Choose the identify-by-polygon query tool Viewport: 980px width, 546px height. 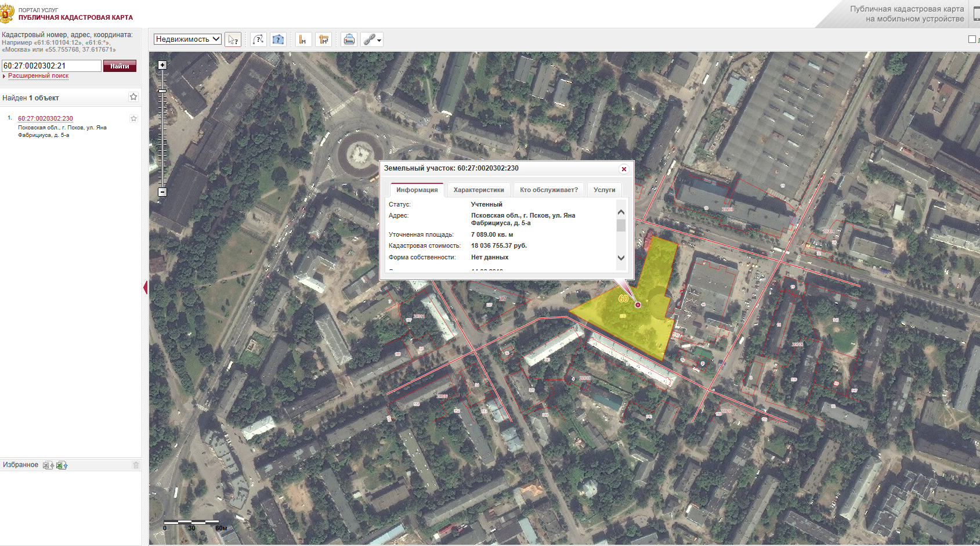[279, 39]
